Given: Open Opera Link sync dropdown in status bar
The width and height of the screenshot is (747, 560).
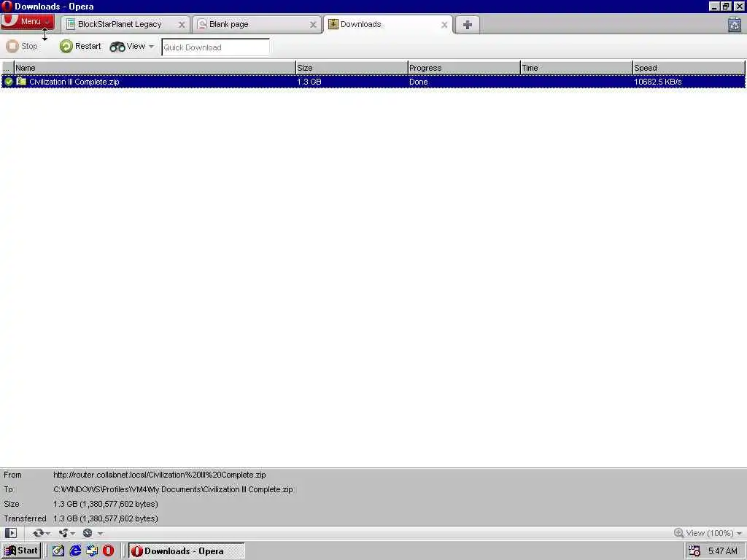Looking at the screenshot, I should [41, 533].
